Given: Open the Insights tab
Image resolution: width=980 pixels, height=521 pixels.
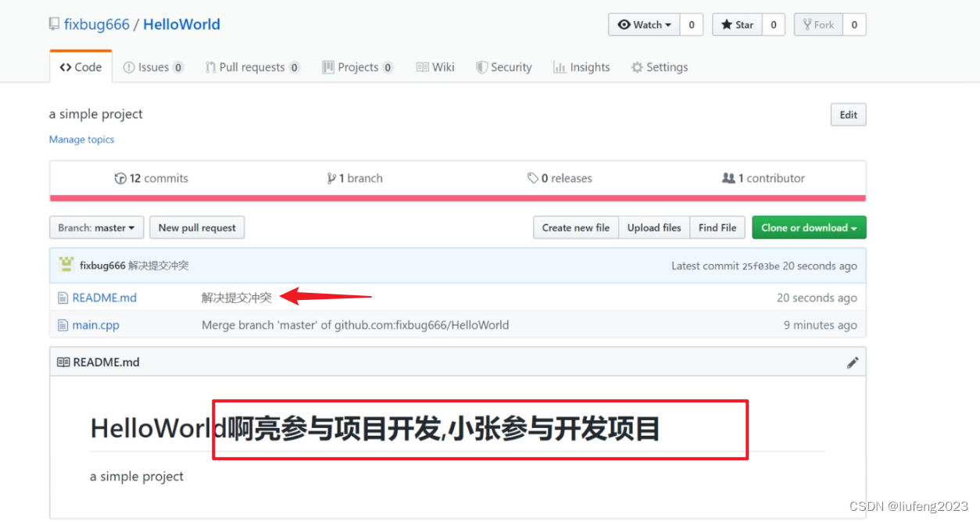Looking at the screenshot, I should (x=581, y=67).
